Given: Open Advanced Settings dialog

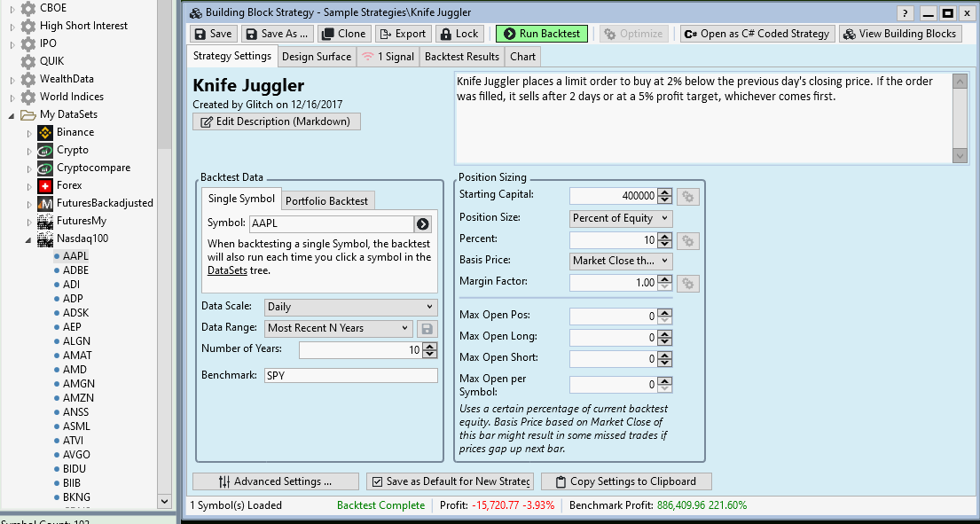Looking at the screenshot, I should pyautogui.click(x=275, y=481).
